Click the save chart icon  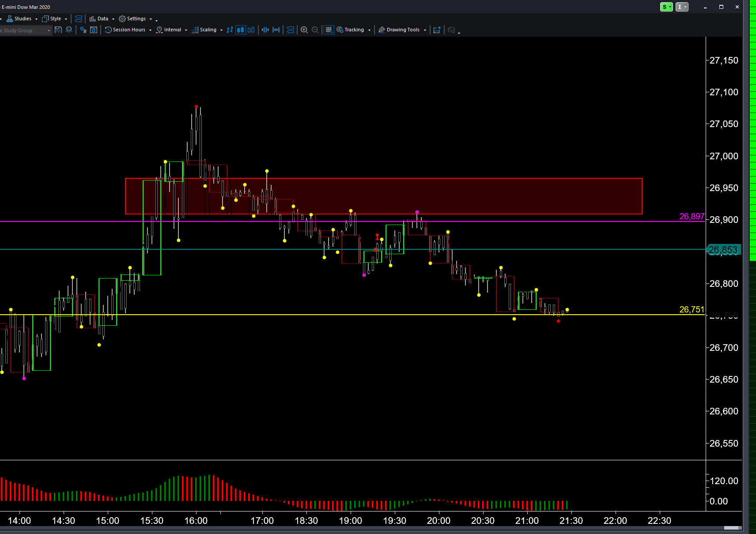(x=58, y=30)
